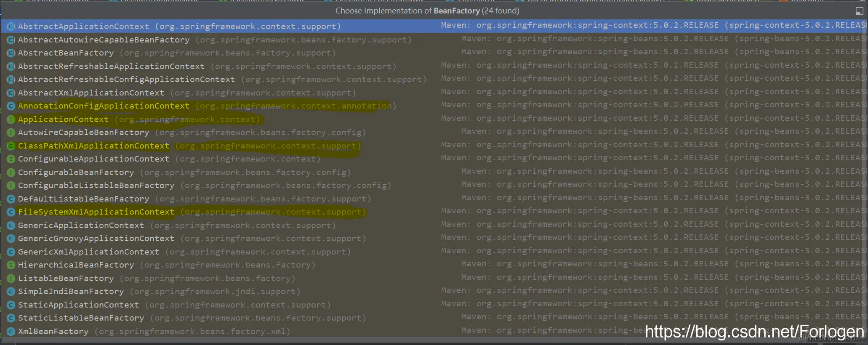Click the class icon beside AnnotationConfigApplicationContext
Viewport: 868px width, 345px height.
11,106
